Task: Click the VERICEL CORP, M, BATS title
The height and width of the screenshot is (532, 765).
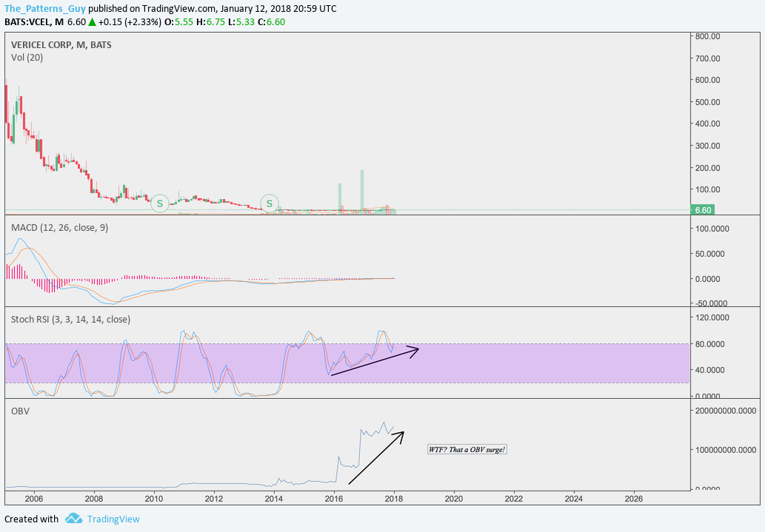Action: point(61,45)
